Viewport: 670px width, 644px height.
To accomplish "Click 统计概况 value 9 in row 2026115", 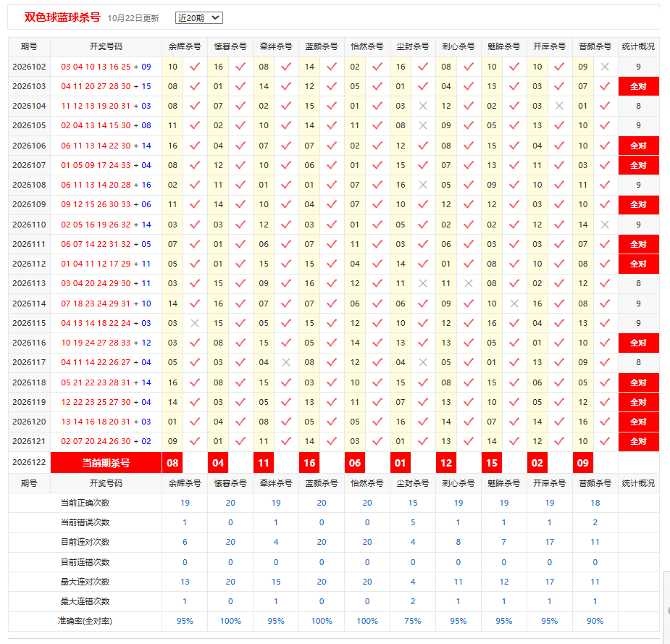I will point(638,323).
